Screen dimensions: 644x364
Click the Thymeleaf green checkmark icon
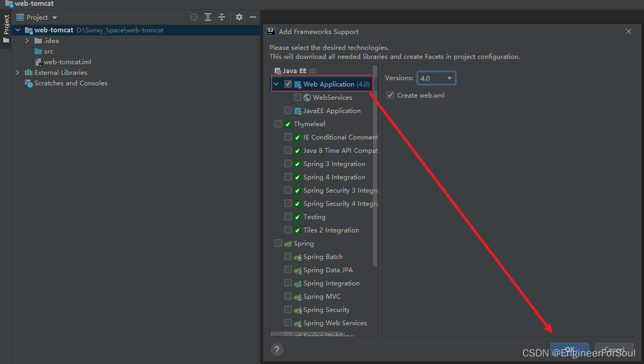pyautogui.click(x=288, y=124)
